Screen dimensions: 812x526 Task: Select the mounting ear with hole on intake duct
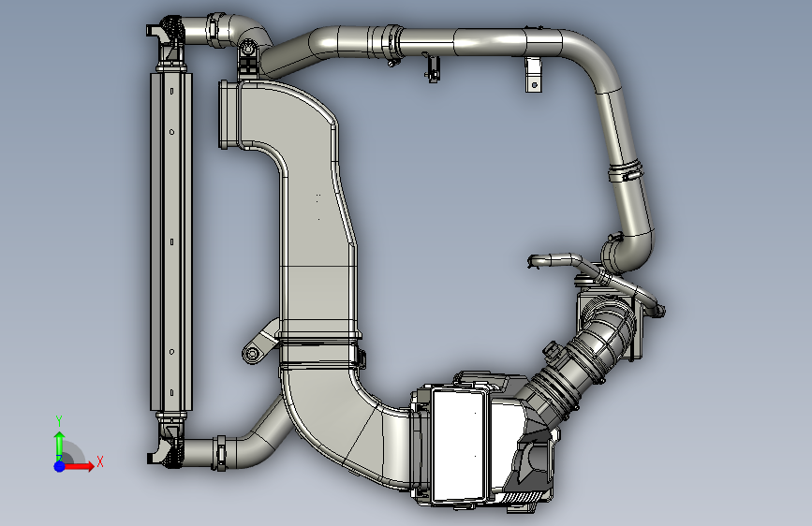(260, 343)
